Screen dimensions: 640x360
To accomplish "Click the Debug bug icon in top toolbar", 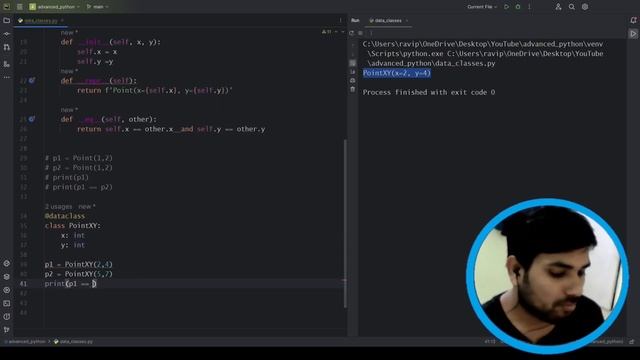I will [518, 7].
